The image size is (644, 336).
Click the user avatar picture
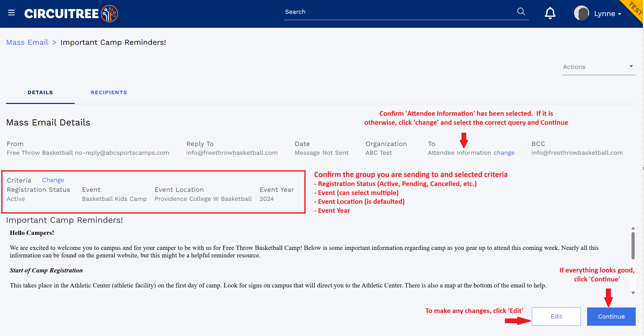click(x=582, y=13)
